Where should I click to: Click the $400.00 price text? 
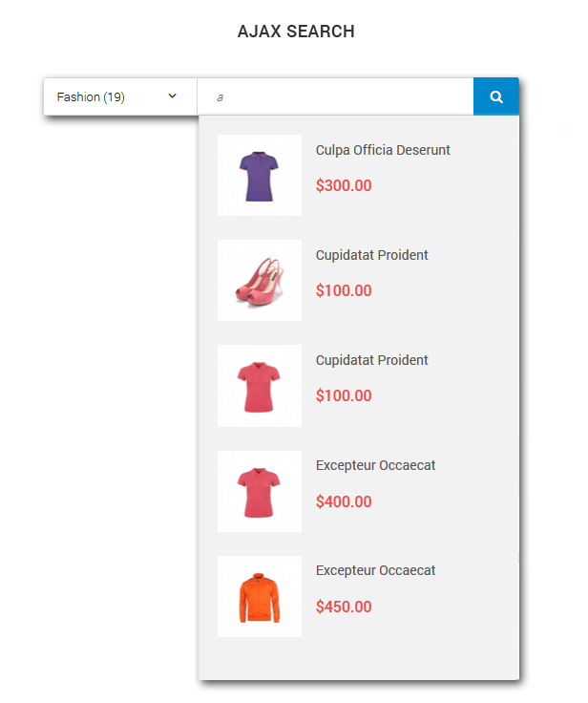click(344, 501)
